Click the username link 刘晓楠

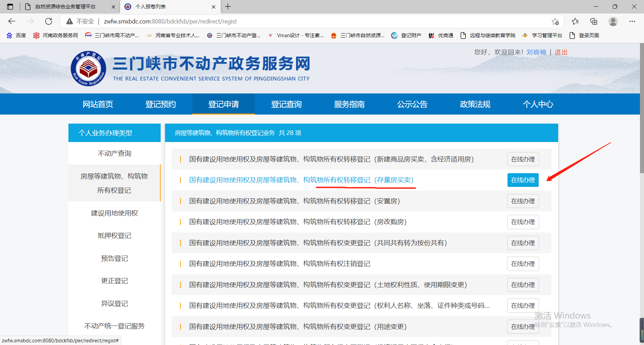536,52
